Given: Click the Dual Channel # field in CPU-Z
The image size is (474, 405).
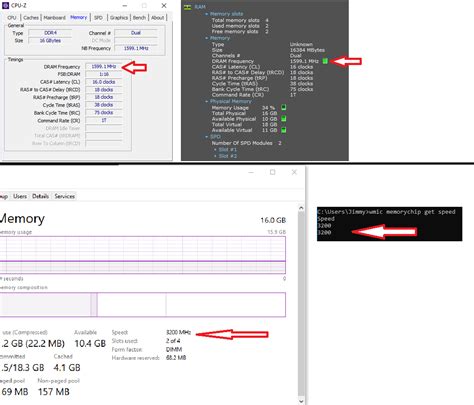Looking at the screenshot, I should tap(136, 33).
